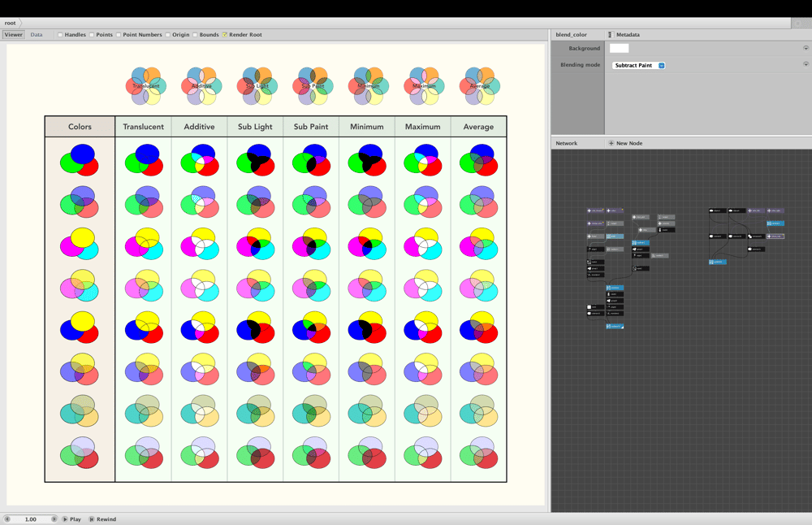The image size is (812, 525).
Task: Click the Additive flower icon above the table
Action: [201, 85]
